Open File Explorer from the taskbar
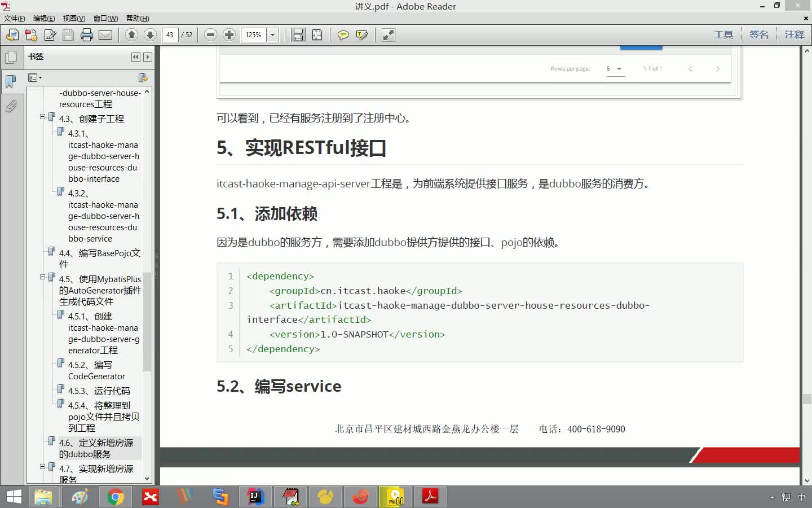 (x=43, y=497)
